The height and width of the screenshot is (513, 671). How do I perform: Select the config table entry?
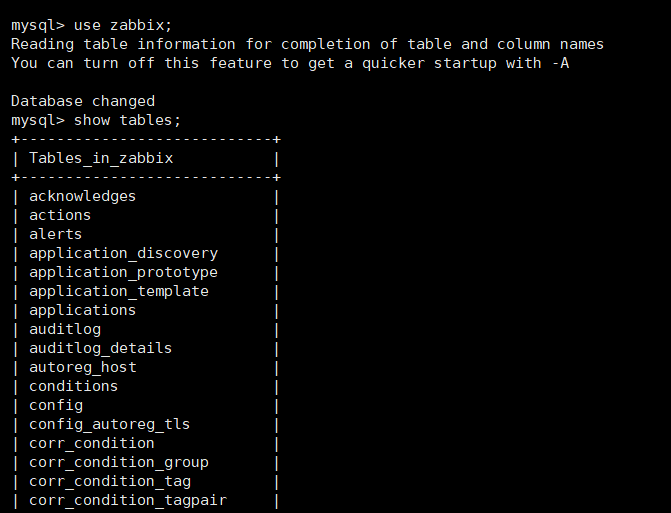(x=56, y=405)
